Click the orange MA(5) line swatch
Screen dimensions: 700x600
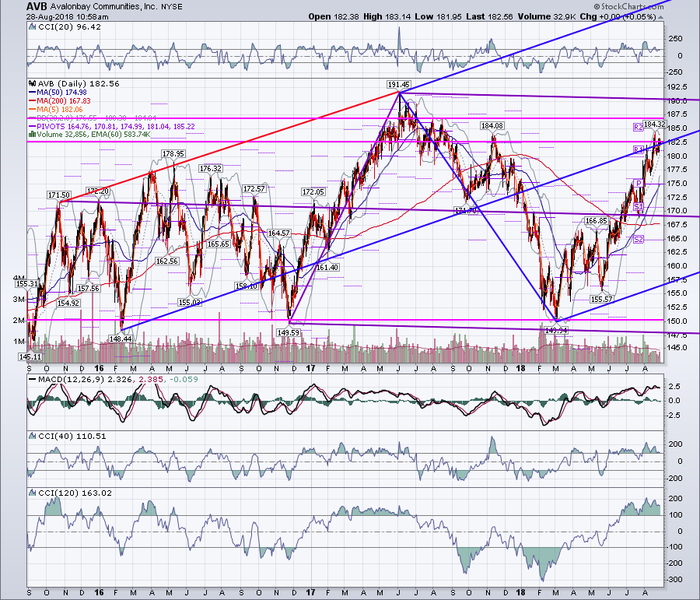pos(32,110)
